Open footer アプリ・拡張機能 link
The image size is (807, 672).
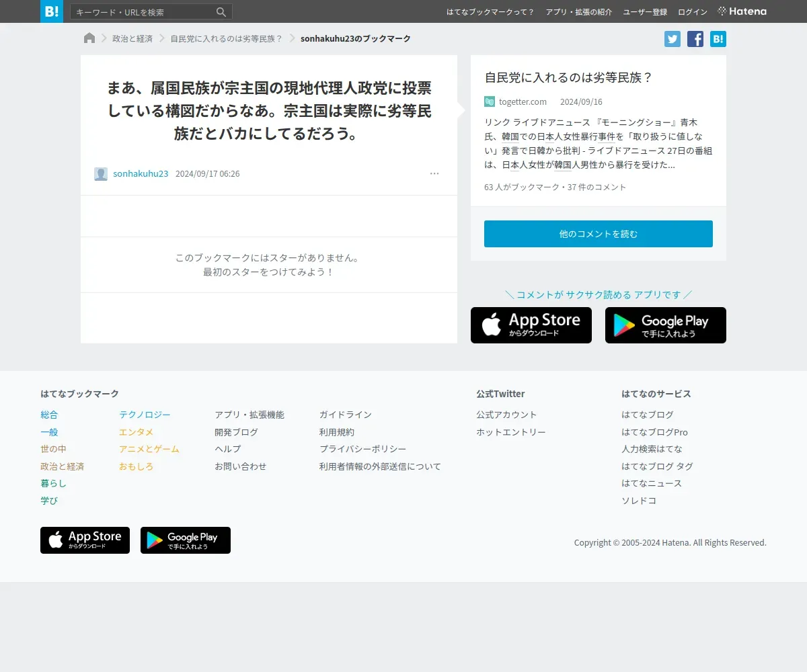click(249, 415)
